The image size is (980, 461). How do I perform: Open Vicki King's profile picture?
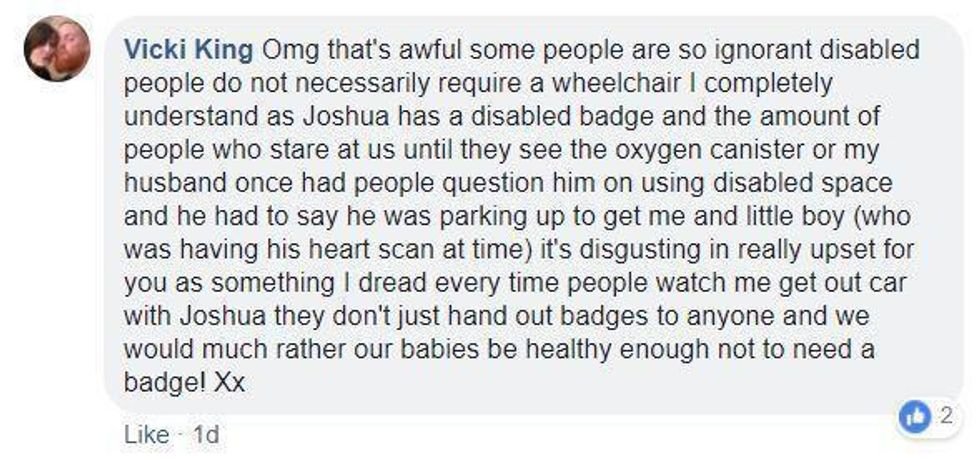click(57, 50)
